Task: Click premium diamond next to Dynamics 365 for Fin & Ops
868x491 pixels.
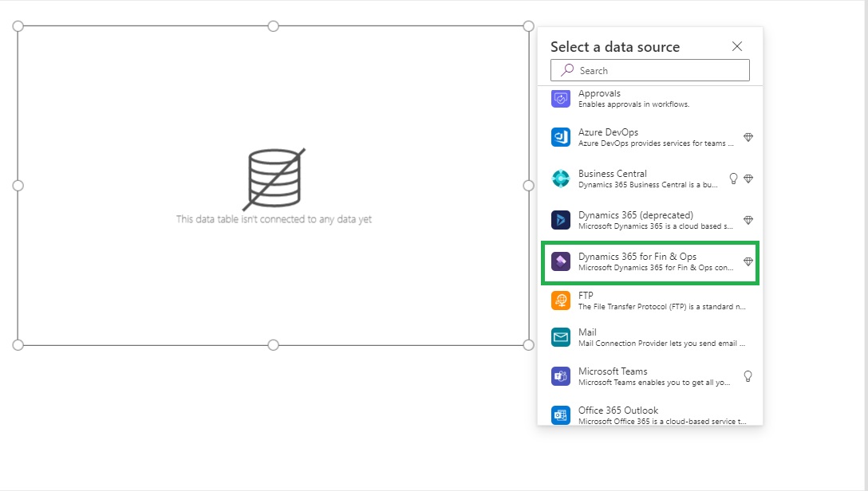Action: (x=748, y=261)
